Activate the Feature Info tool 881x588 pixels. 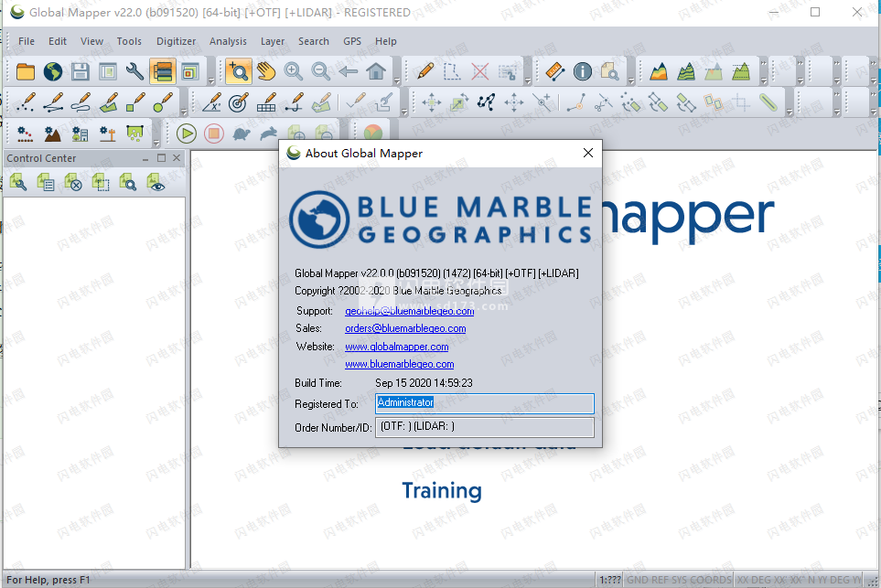583,72
